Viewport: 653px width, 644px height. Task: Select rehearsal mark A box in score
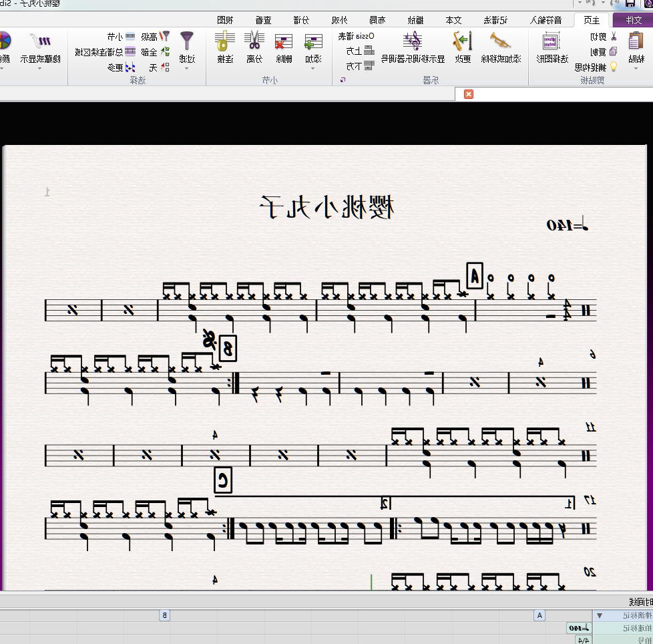[x=475, y=276]
